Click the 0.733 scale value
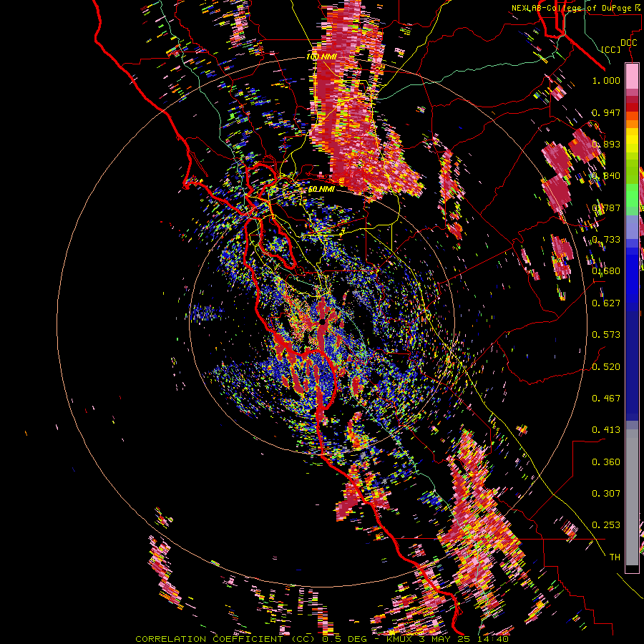Image resolution: width=644 pixels, height=644 pixels. 606,240
